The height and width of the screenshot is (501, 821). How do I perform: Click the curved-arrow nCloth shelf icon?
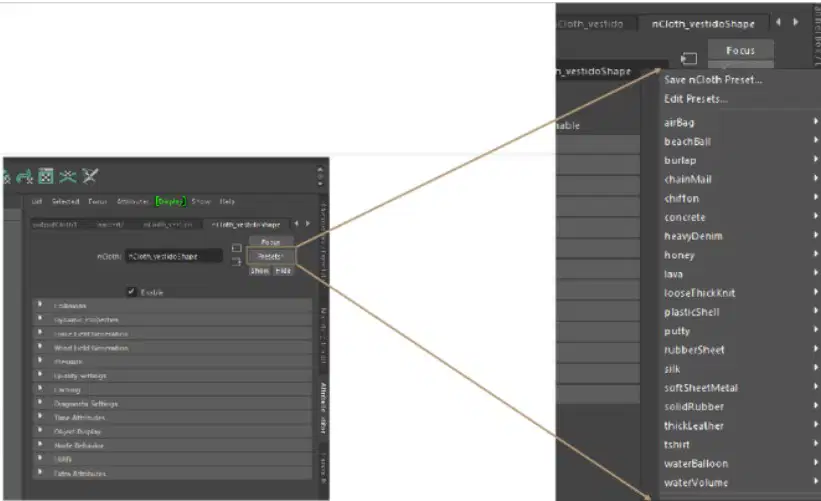pos(24,177)
